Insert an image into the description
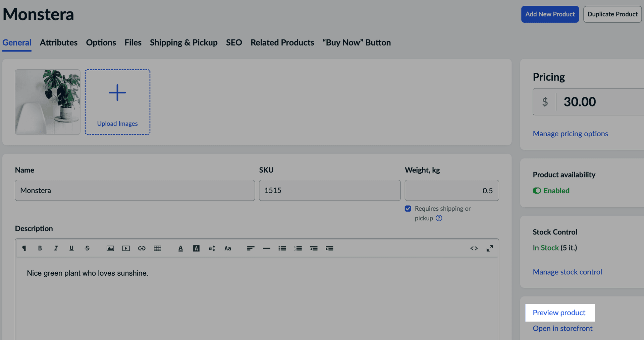Viewport: 644px width, 340px height. 110,248
